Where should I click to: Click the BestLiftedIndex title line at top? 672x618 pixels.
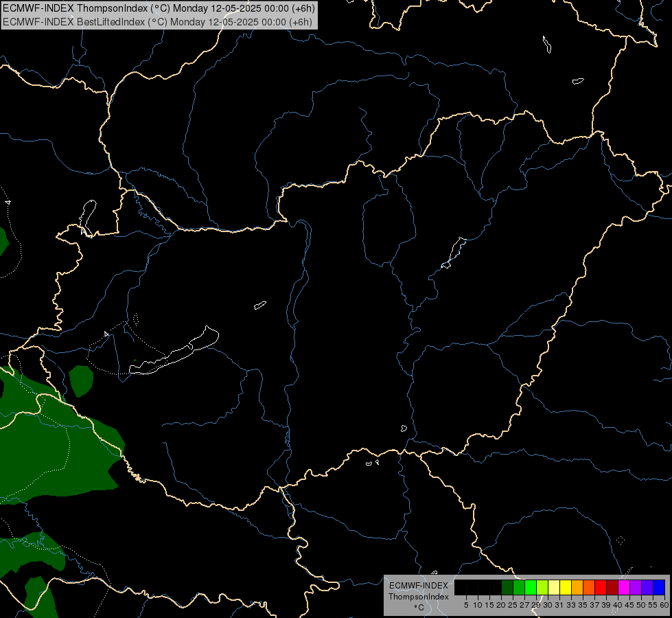click(x=157, y=22)
